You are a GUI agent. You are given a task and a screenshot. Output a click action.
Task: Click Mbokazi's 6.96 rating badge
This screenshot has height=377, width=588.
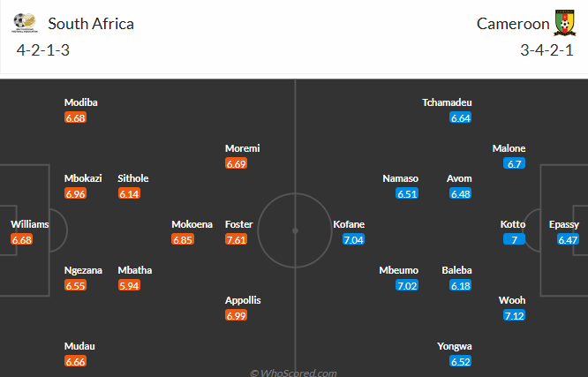[x=75, y=193]
